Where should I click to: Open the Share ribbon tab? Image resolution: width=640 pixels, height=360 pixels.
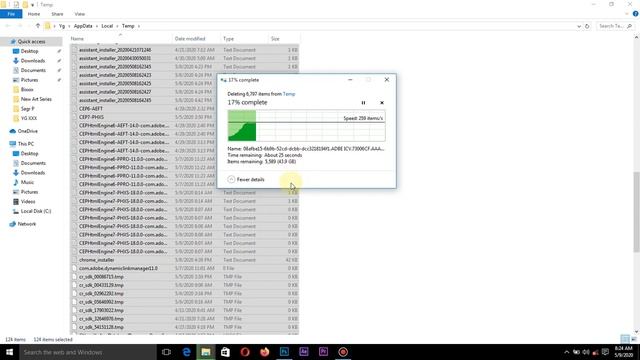(x=57, y=14)
